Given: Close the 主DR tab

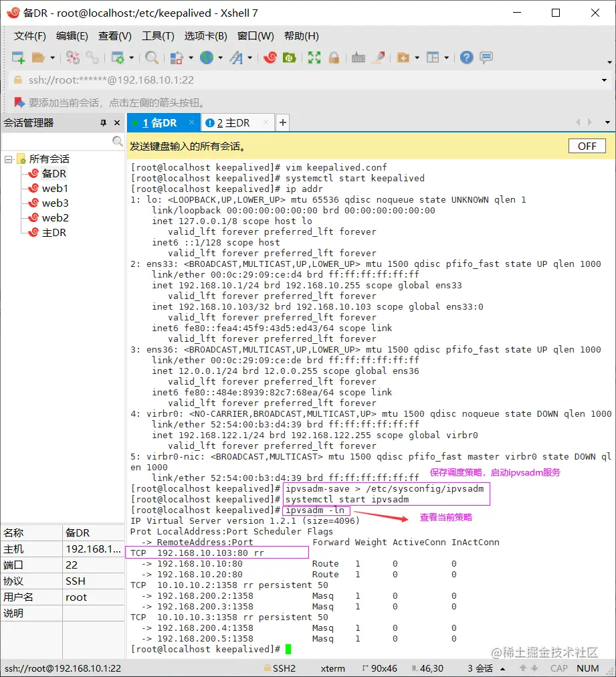Looking at the screenshot, I should [266, 122].
